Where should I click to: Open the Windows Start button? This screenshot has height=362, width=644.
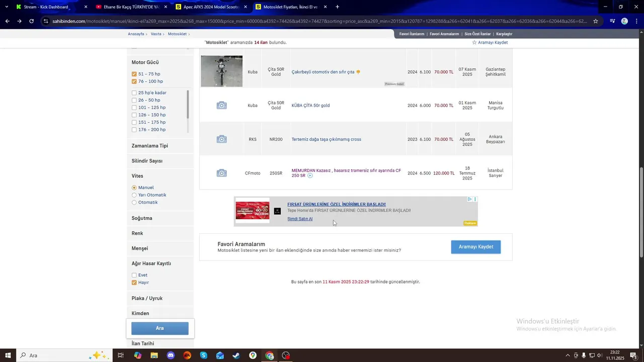8,355
